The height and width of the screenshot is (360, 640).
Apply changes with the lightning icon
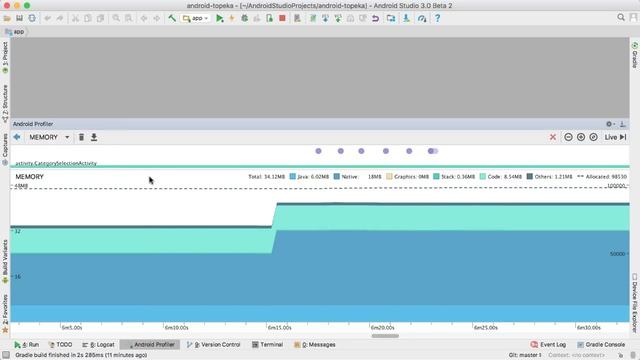pos(232,18)
